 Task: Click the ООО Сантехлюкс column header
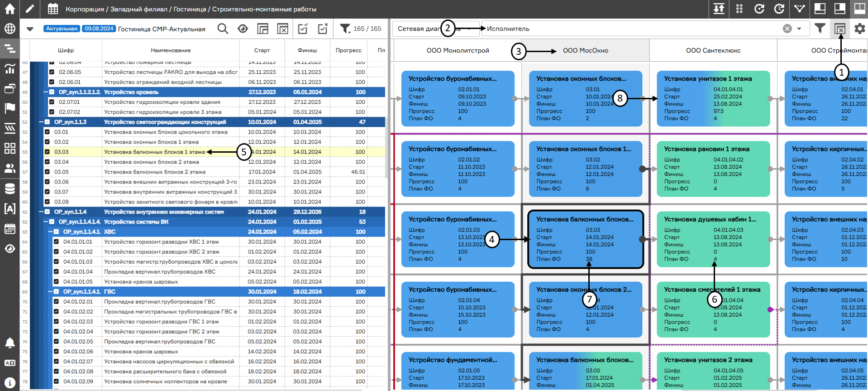click(x=713, y=50)
